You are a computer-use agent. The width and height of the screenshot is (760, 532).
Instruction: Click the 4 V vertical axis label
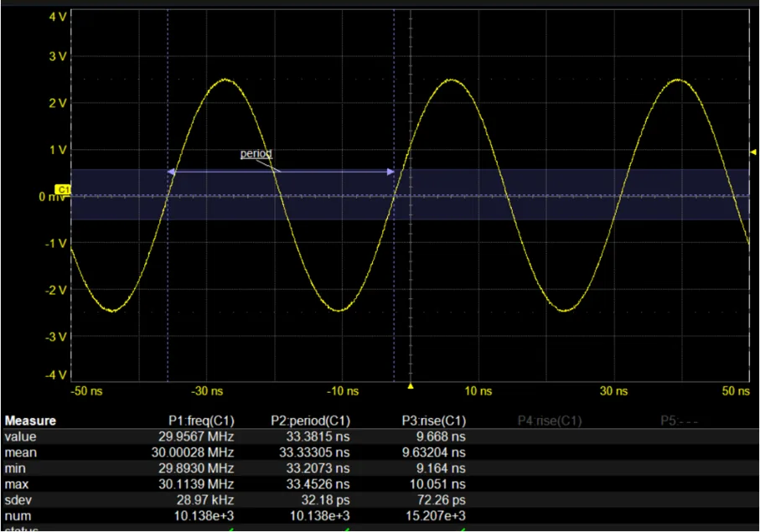coord(58,17)
